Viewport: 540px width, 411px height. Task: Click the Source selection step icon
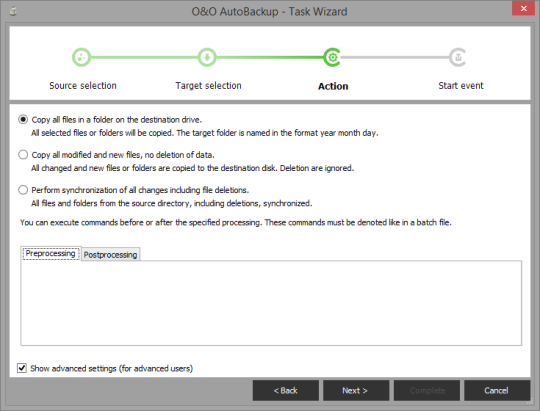[81, 57]
